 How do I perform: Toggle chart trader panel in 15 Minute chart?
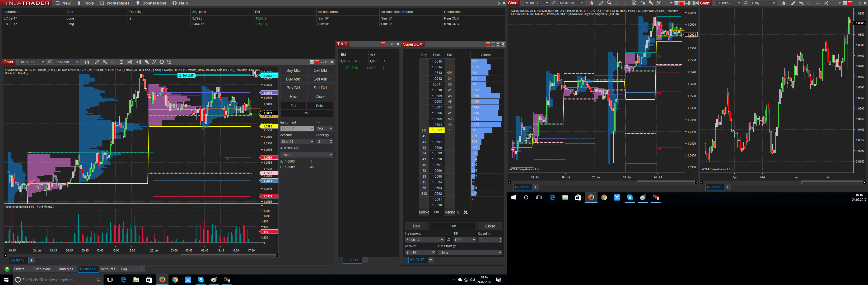coord(138,62)
